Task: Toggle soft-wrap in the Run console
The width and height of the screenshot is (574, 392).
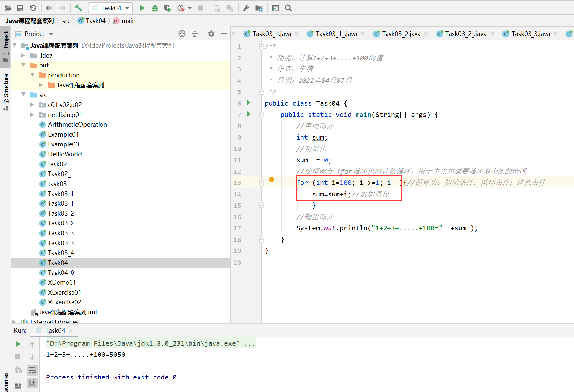Action: pyautogui.click(x=32, y=370)
